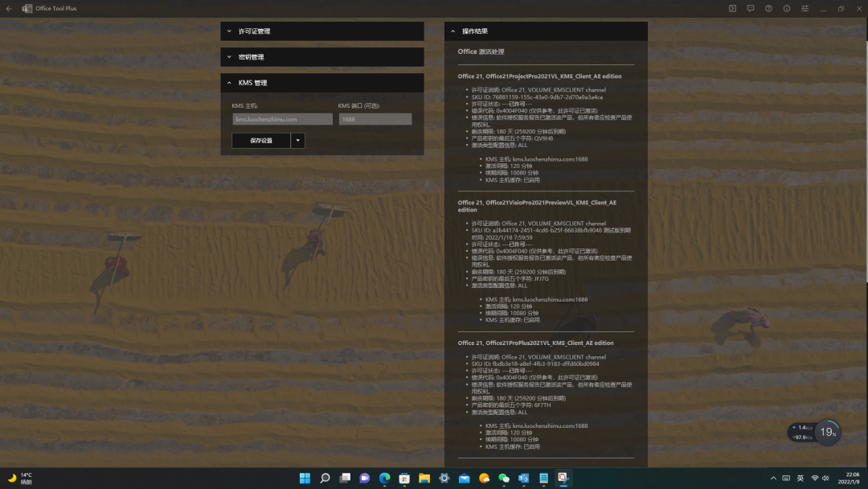
Task: Focus the KMS 主机 input field
Action: click(282, 119)
